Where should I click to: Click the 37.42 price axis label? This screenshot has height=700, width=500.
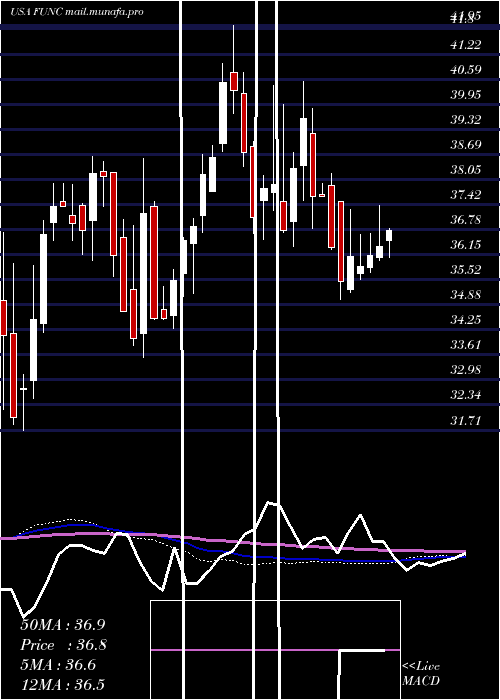pyautogui.click(x=466, y=195)
